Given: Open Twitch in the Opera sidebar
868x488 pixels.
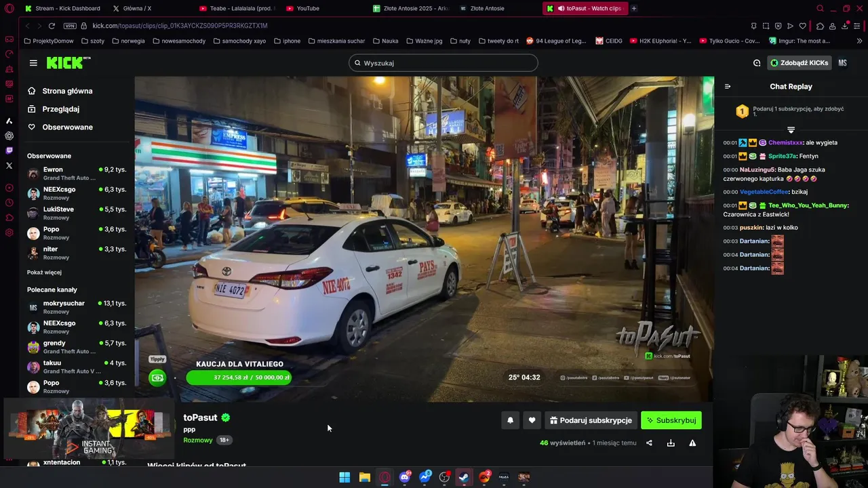Looking at the screenshot, I should pyautogui.click(x=9, y=150).
